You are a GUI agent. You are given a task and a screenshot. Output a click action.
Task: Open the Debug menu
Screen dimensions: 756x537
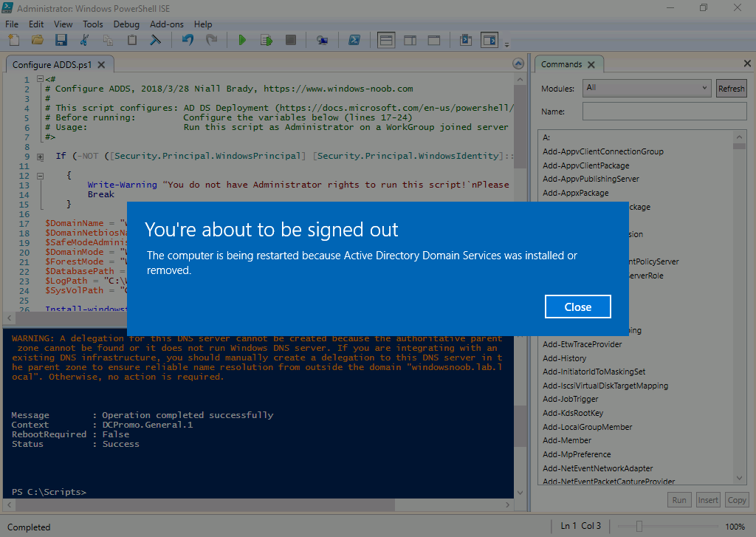pos(126,24)
